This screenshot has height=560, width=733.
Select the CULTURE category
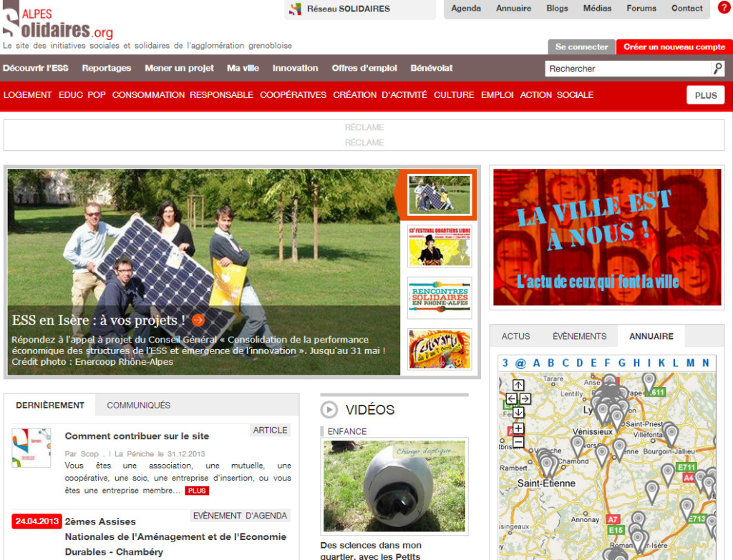point(454,95)
